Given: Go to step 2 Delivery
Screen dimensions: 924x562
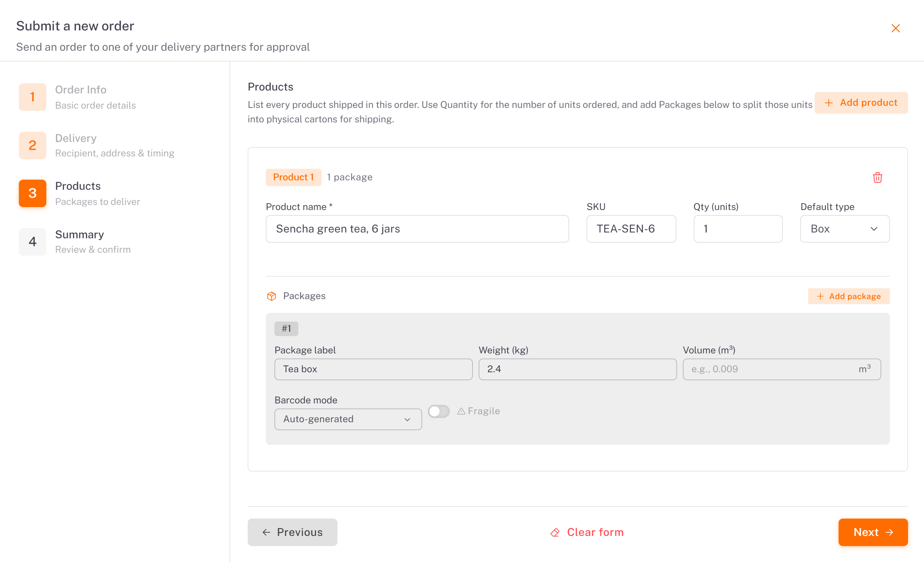Looking at the screenshot, I should (97, 146).
